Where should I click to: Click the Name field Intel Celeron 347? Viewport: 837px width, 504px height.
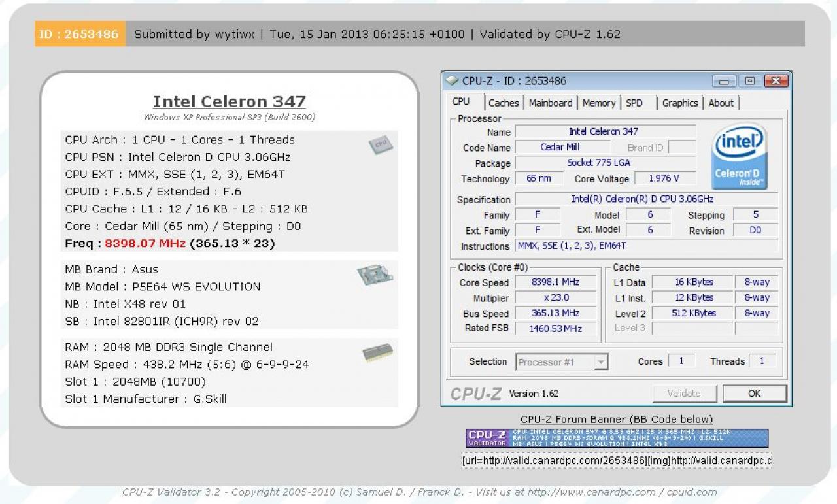point(605,131)
